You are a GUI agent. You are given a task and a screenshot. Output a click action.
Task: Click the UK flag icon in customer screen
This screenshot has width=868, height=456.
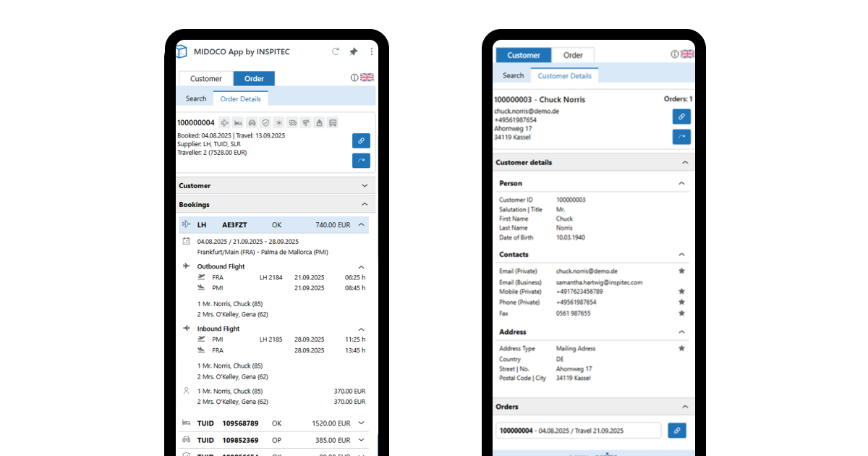(x=687, y=54)
